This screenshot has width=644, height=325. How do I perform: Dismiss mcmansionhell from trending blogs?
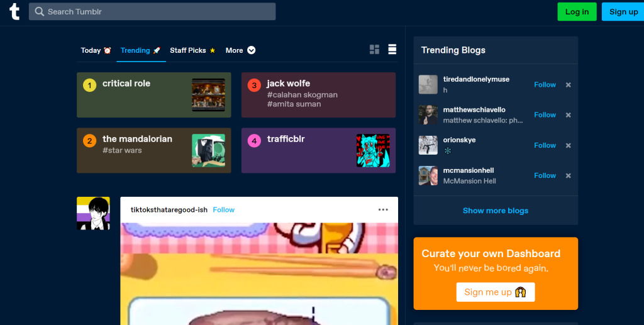[x=568, y=175]
